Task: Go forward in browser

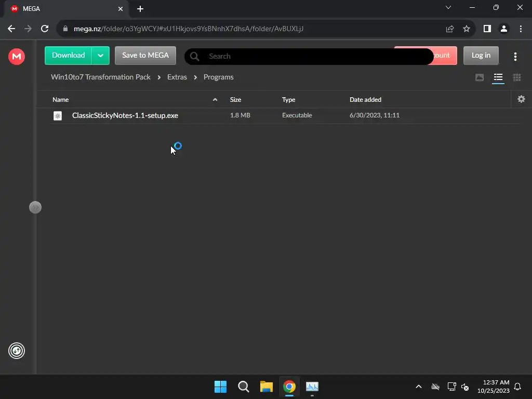Action: tap(28, 29)
